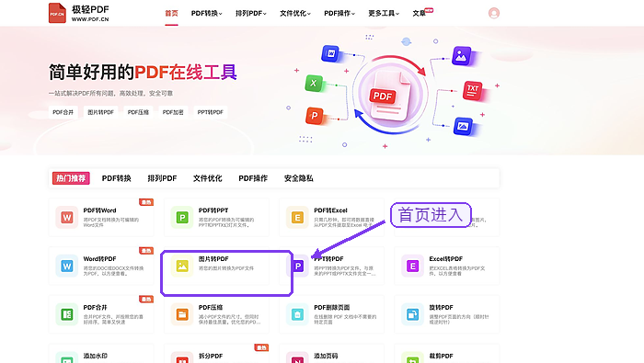
Task: Expand the 文件优化 dropdown menu
Action: tap(295, 13)
